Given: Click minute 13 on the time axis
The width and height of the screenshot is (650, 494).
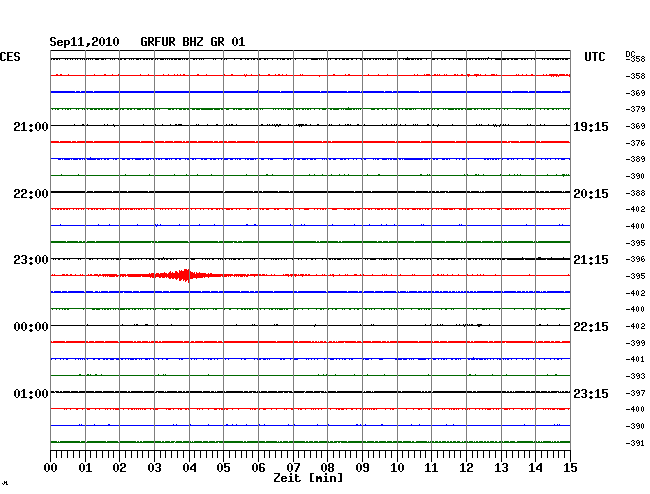Looking at the screenshot, I should coord(501,468).
